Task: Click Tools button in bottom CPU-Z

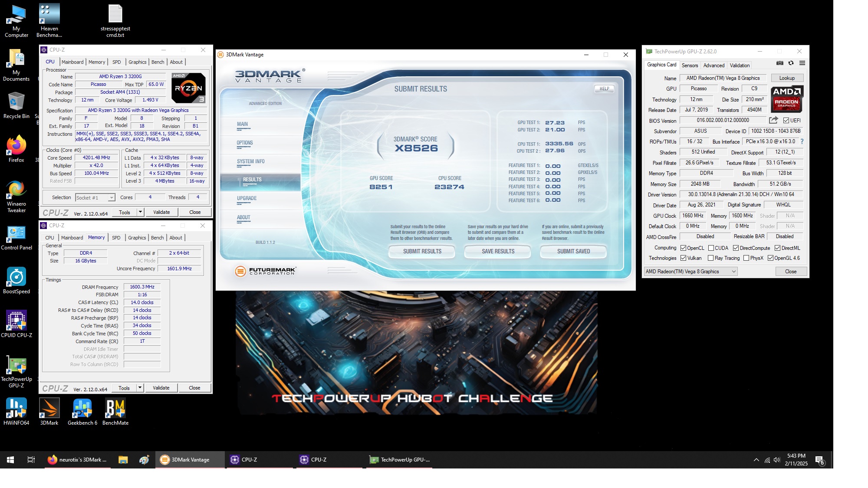Action: coord(124,388)
